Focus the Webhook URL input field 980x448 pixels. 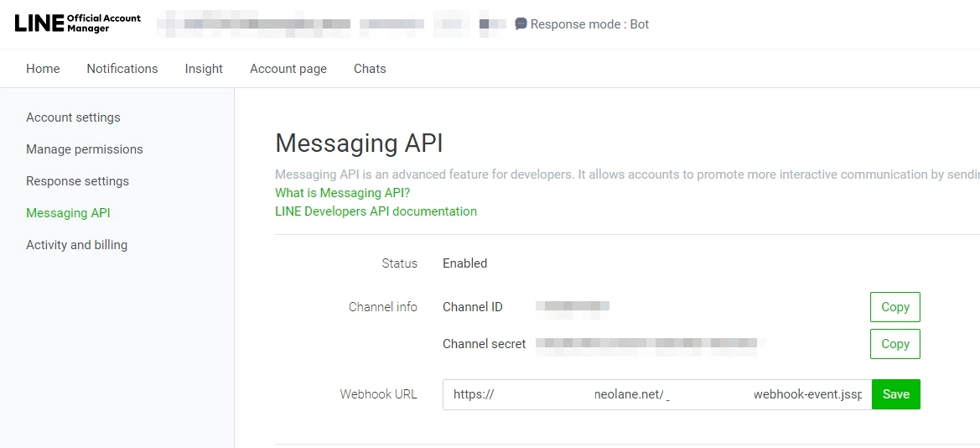tap(657, 395)
